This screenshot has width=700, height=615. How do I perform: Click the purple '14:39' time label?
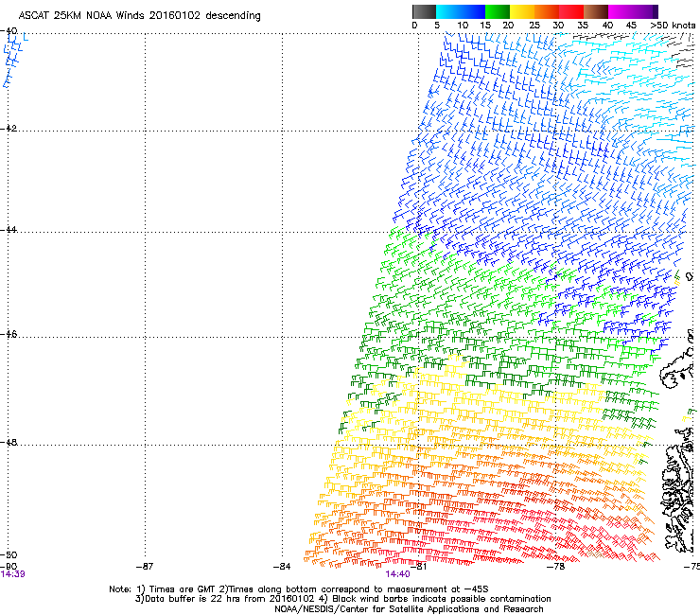coord(12,574)
